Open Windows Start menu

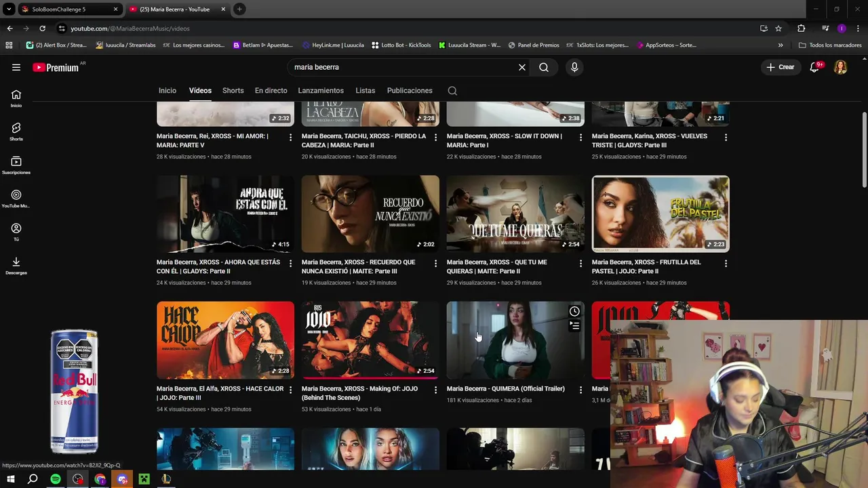10,479
